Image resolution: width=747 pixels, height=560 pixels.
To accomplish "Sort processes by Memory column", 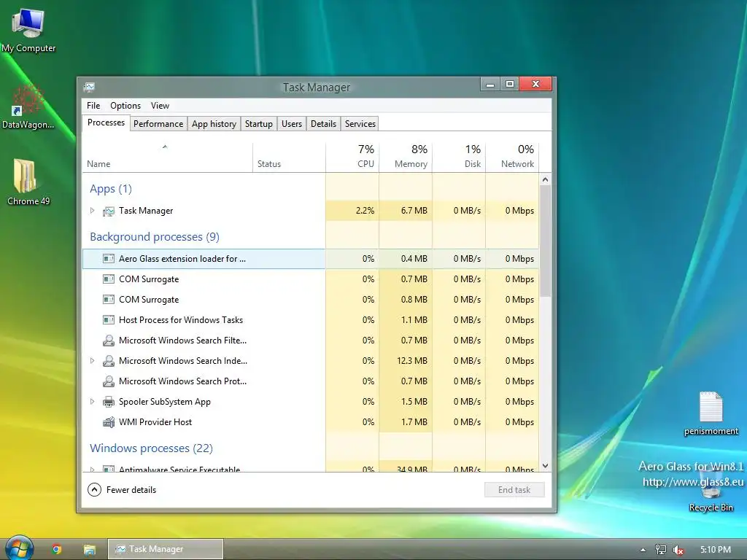I will pos(406,157).
